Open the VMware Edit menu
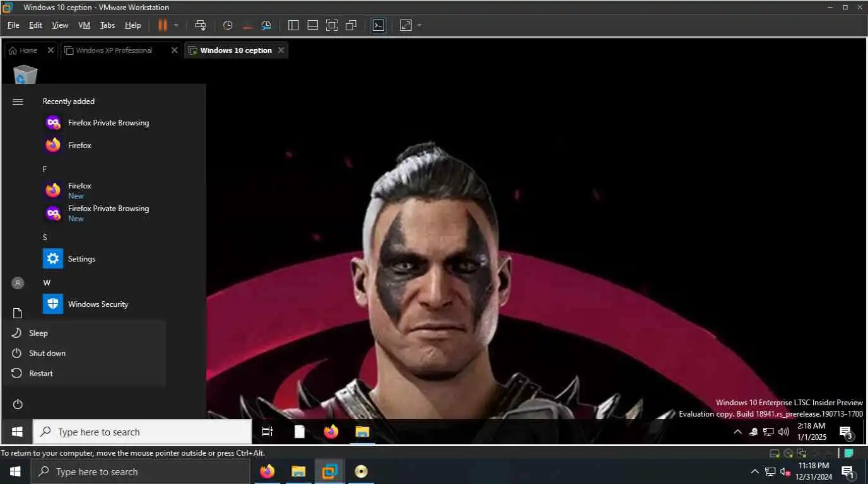The image size is (868, 484). point(35,25)
